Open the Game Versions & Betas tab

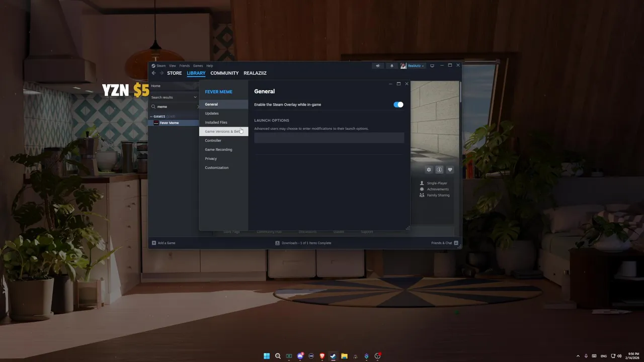[x=223, y=131]
